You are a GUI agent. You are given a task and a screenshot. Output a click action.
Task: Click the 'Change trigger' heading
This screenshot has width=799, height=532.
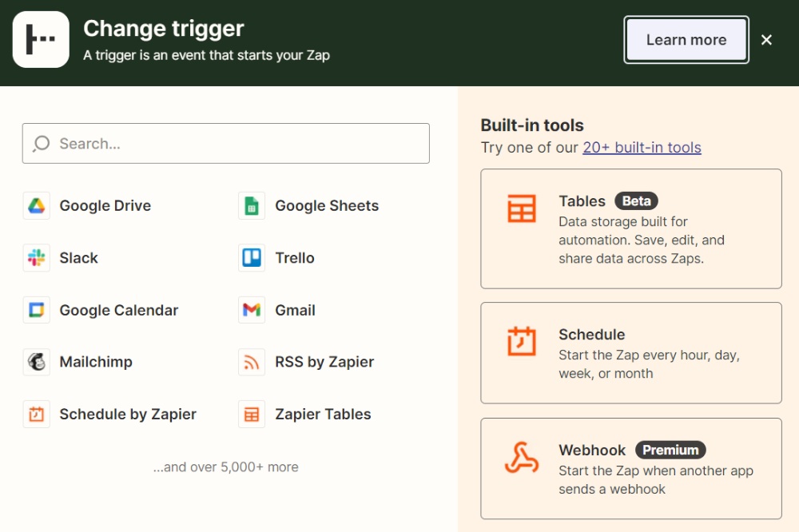click(x=164, y=29)
